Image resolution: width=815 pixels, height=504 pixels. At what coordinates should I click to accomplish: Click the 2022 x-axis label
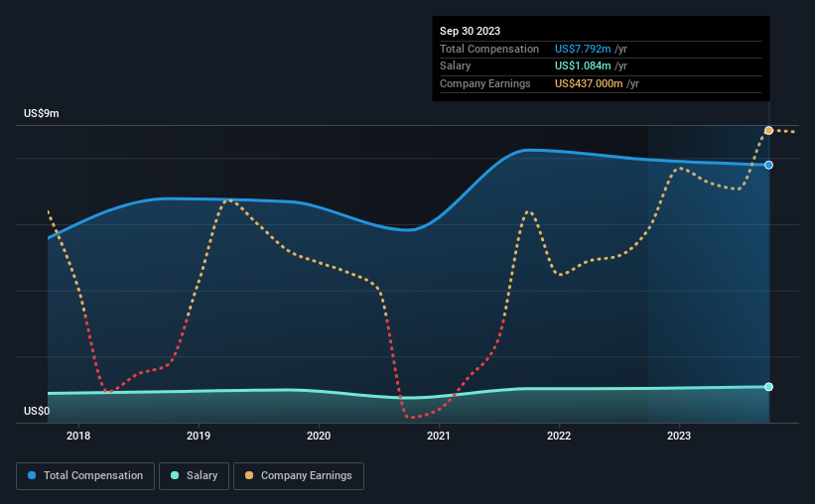point(559,436)
